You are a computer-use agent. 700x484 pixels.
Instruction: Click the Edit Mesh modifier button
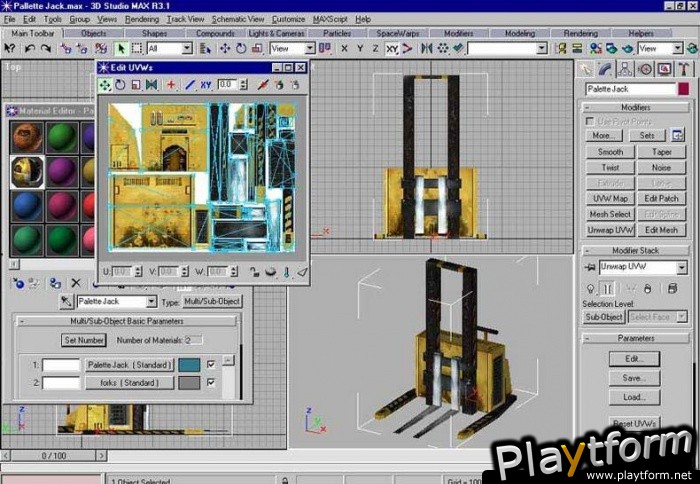coord(661,230)
